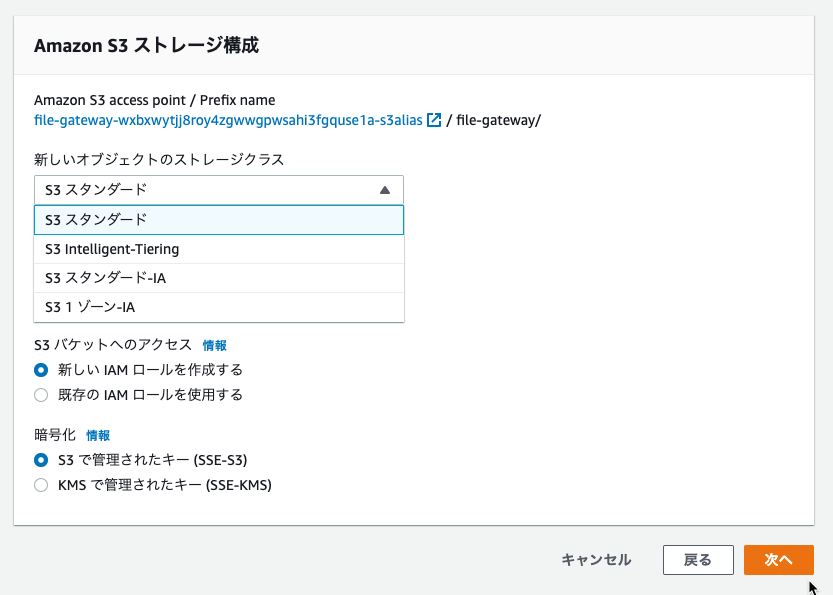Collapse storage class dropdown via triangle arrow

point(385,190)
